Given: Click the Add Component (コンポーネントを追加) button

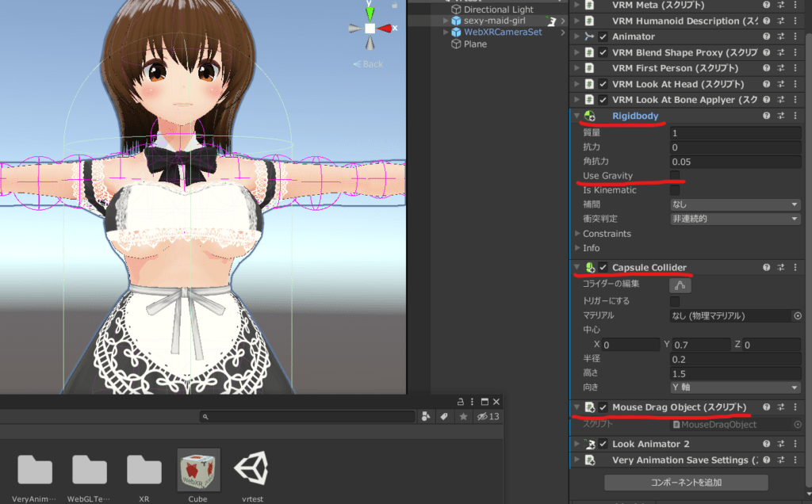Looking at the screenshot, I should pyautogui.click(x=686, y=482).
